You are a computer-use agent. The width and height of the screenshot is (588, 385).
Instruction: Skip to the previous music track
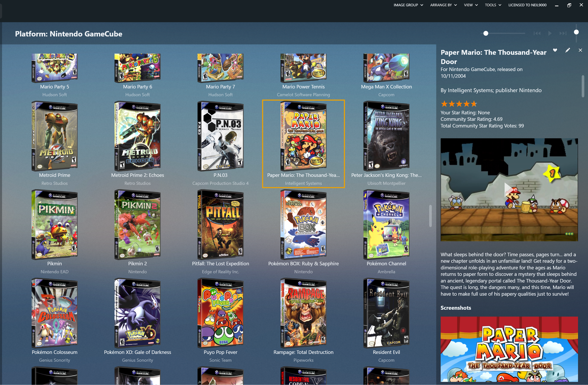coord(537,33)
